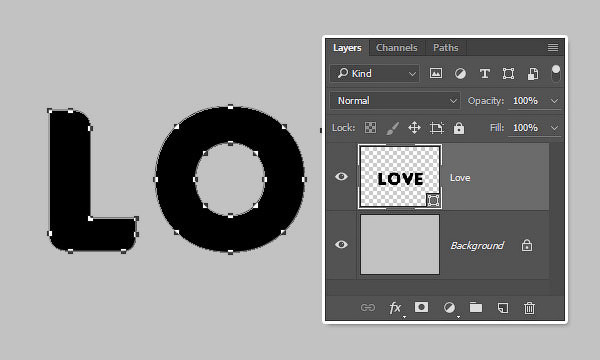
Task: Expand the Opacity slider arrow
Action: (x=554, y=101)
